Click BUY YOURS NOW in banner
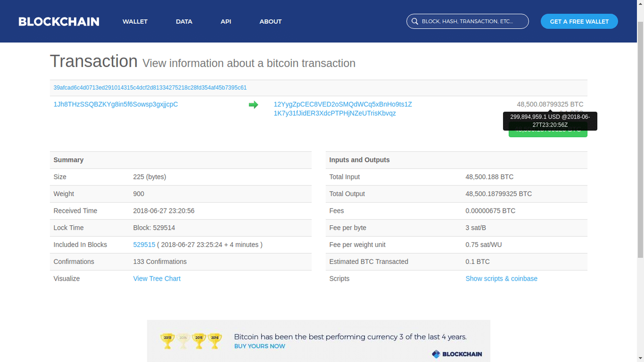The height and width of the screenshot is (362, 644). [260, 346]
